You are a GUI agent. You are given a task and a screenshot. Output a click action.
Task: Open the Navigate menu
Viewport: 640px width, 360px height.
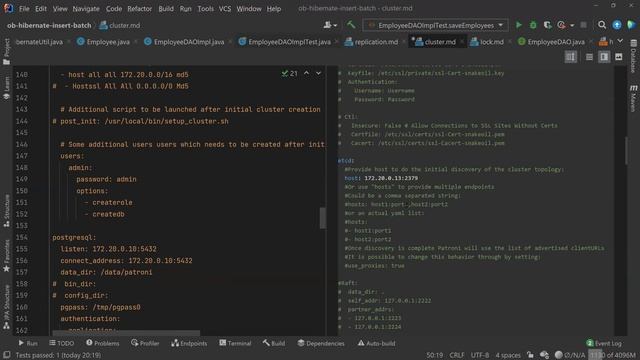(86, 9)
